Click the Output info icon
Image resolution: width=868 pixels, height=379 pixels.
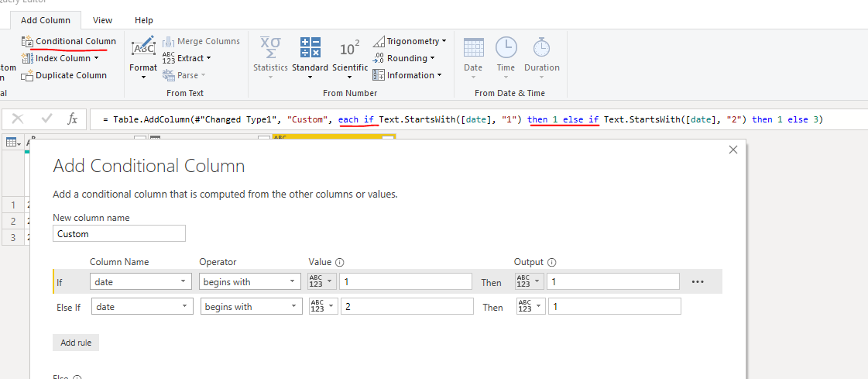pos(551,262)
